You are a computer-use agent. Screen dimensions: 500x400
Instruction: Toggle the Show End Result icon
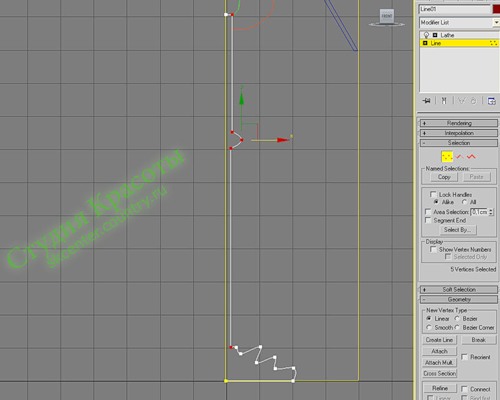click(444, 101)
